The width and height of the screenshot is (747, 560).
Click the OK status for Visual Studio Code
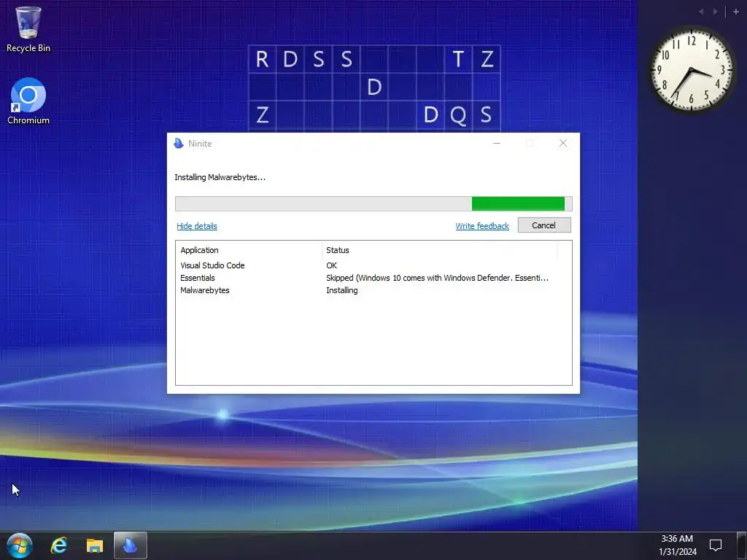tap(332, 265)
